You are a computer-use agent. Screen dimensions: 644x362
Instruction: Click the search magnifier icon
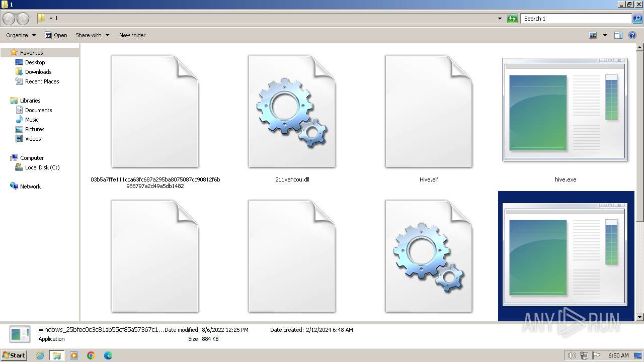(637, 19)
